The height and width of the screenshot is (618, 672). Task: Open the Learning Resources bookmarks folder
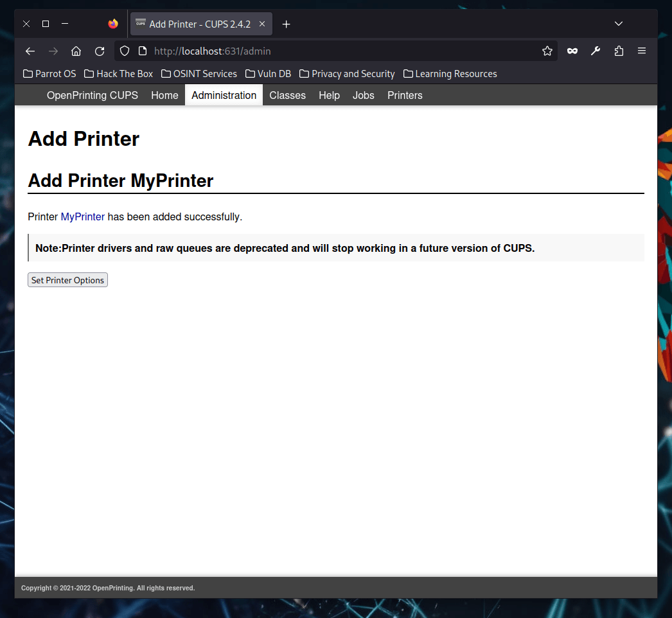pos(450,73)
